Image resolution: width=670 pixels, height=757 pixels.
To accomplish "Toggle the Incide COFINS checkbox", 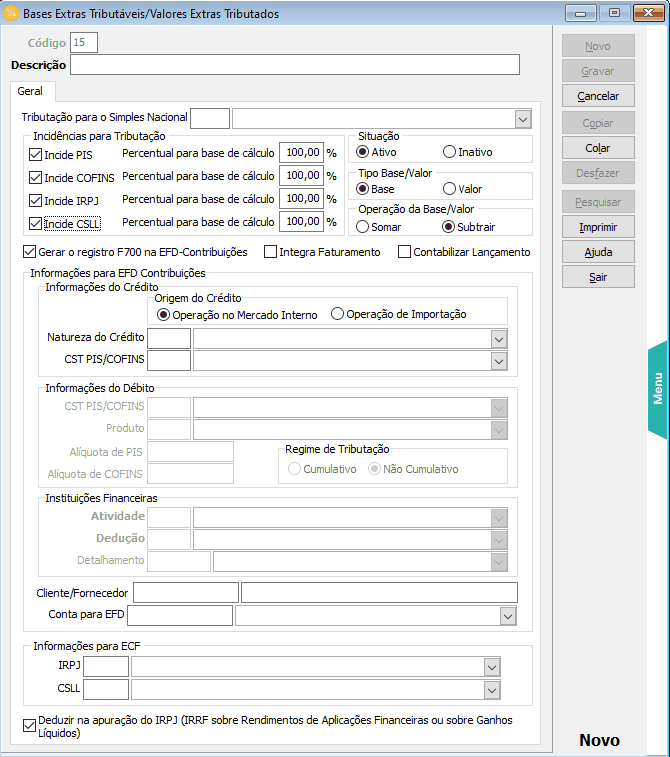I will pos(36,178).
